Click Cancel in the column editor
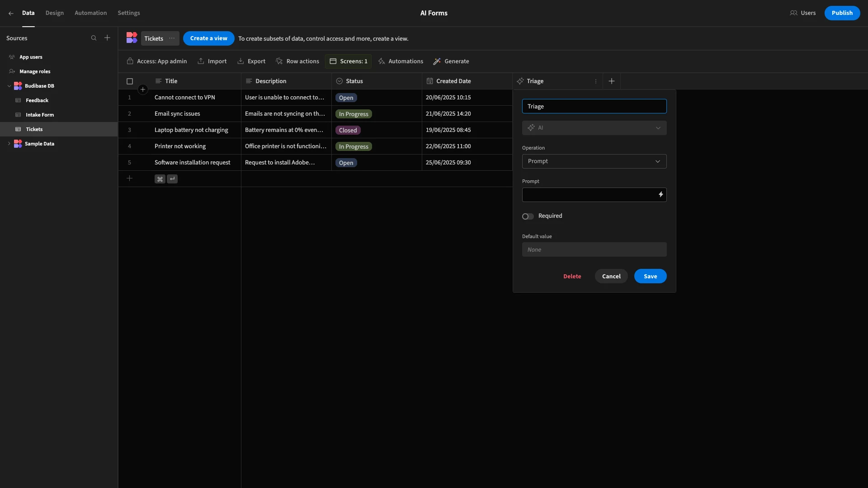 (x=611, y=276)
